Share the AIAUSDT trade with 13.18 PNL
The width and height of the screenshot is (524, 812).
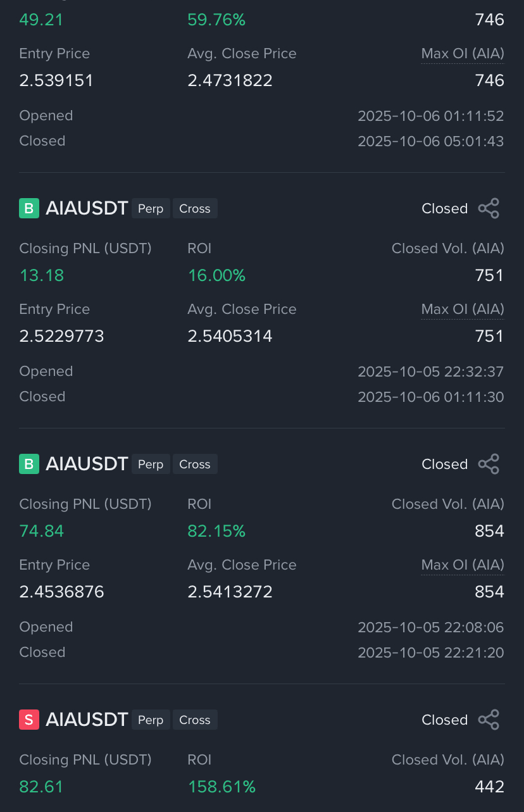pos(489,208)
